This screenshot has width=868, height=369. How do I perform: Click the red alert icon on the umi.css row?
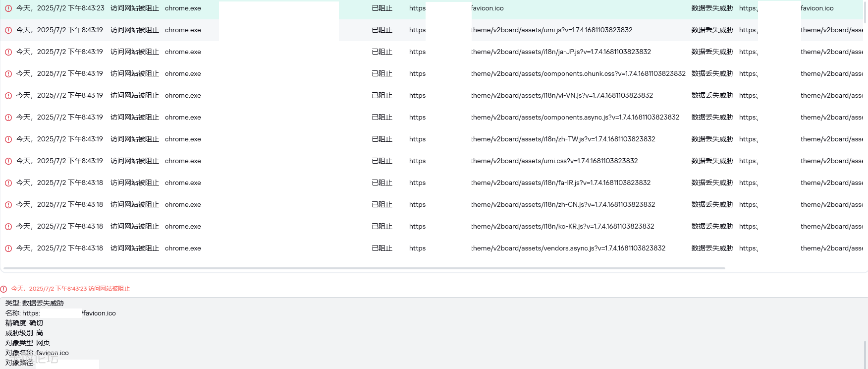coord(8,161)
